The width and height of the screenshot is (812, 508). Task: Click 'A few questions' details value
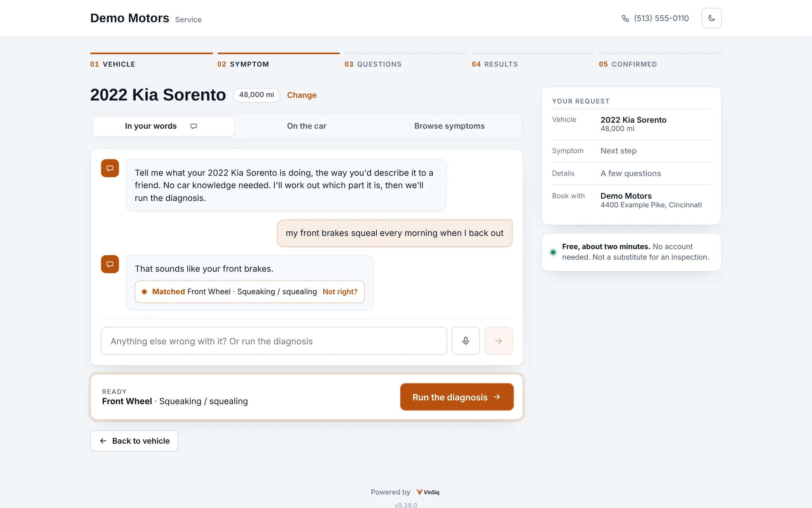point(630,173)
